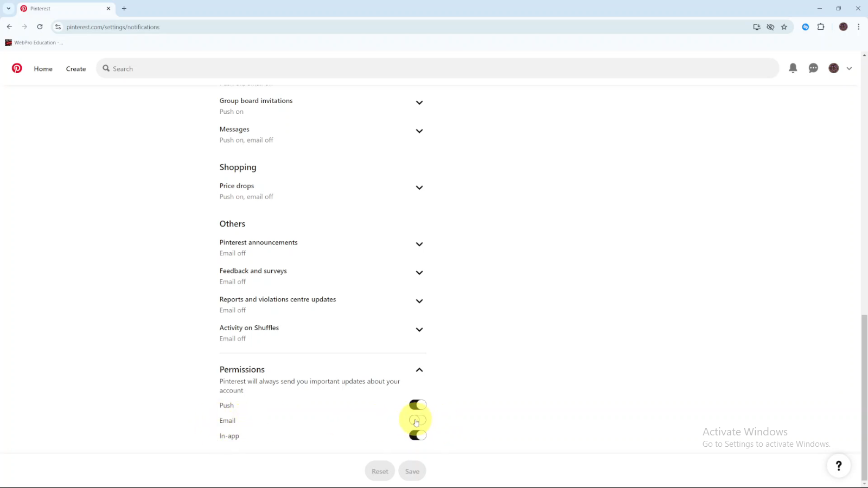Click into the Pinterest search field
Image resolution: width=868 pixels, height=488 pixels.
(434, 69)
